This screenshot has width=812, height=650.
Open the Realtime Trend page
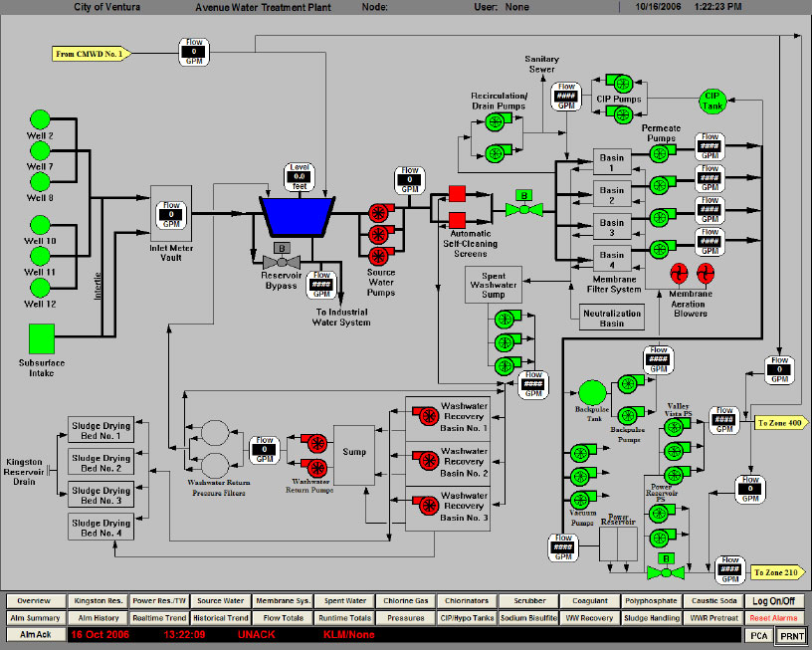(x=159, y=618)
